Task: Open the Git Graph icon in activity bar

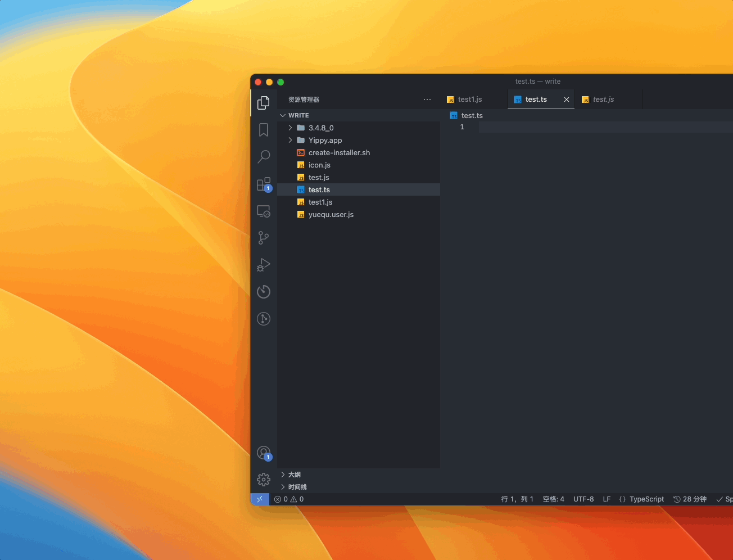Action: (264, 319)
